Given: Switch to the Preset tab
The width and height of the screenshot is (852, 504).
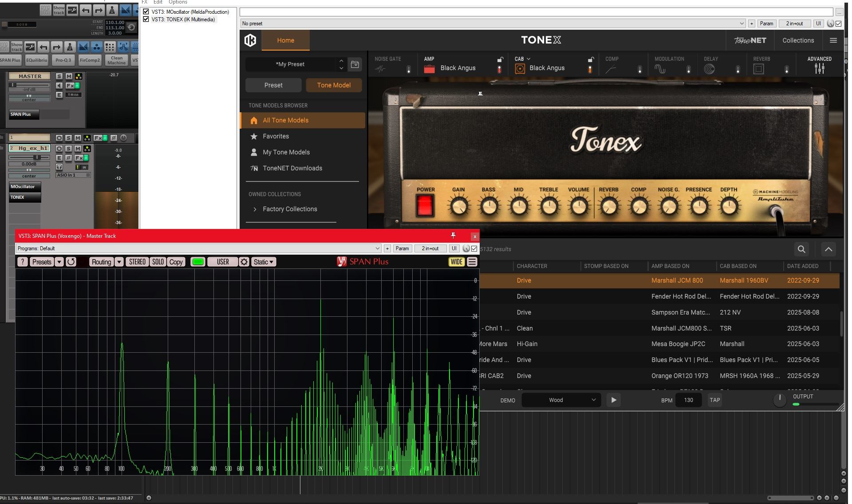Looking at the screenshot, I should click(273, 85).
